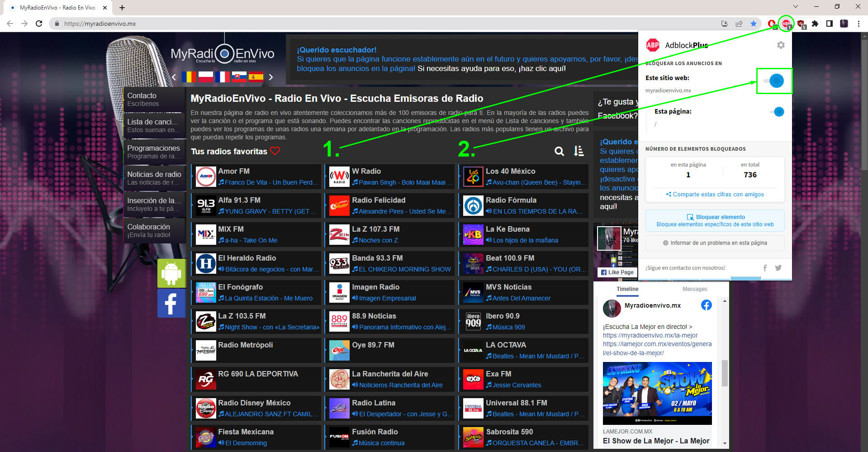Open the Lista de canciones menu item
This screenshot has height=452, width=868.
tap(154, 126)
